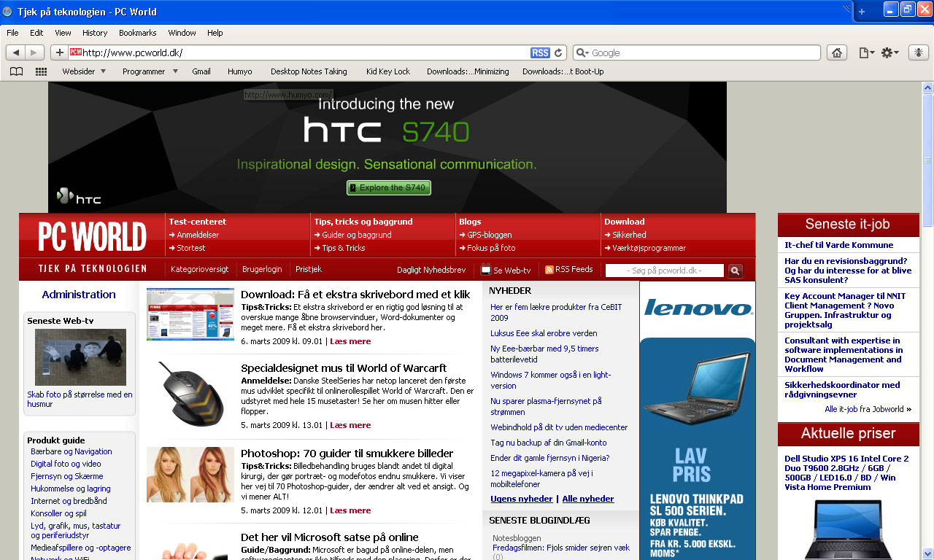Open Digital foto og video product guide

pos(66,464)
